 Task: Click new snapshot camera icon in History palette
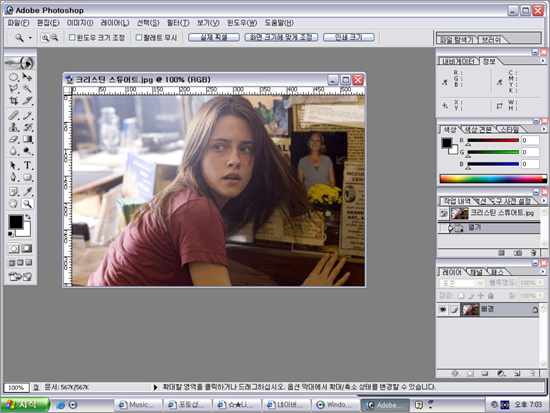(x=518, y=253)
